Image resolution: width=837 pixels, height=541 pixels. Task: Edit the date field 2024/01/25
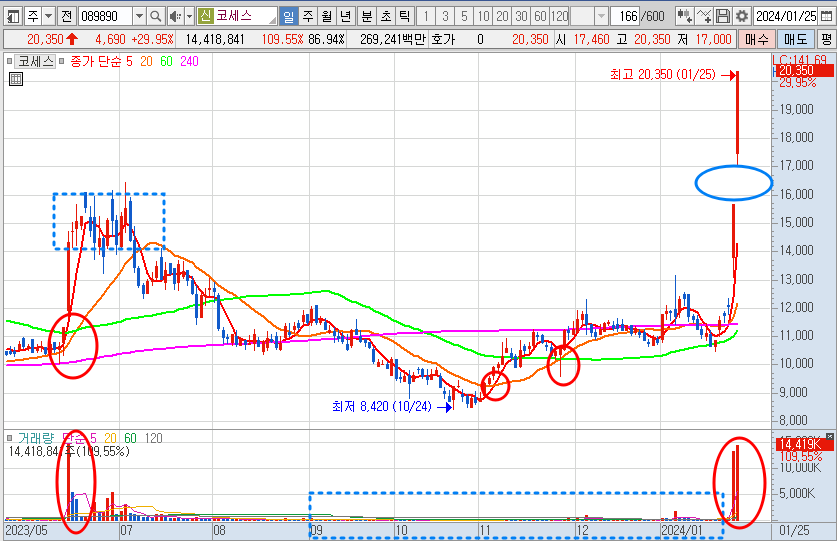coord(786,17)
